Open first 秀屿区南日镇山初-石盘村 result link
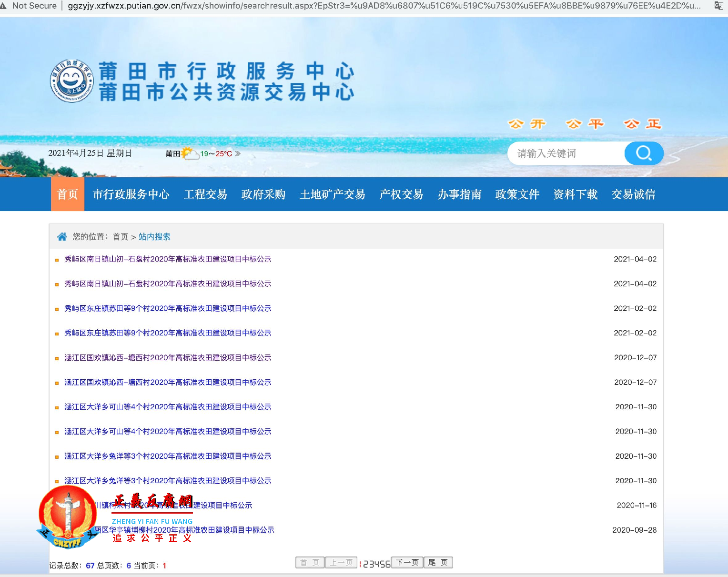728x577 pixels. 168,259
